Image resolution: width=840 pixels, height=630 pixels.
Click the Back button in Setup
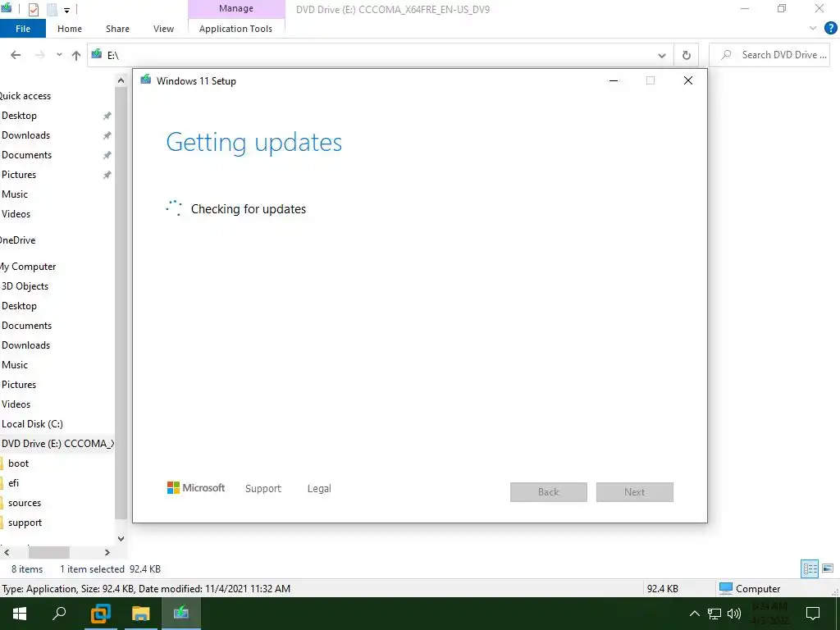tap(549, 492)
